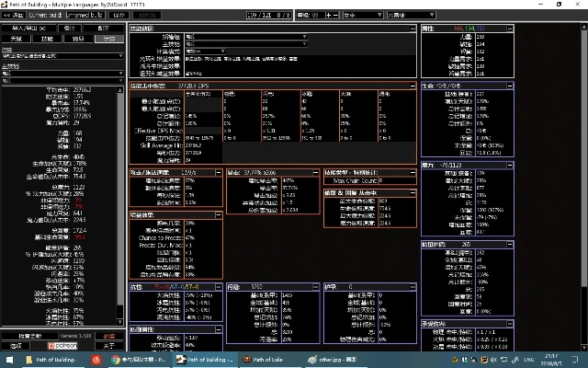Open the character class dropdown
The image size is (588, 368).
pos(363,15)
